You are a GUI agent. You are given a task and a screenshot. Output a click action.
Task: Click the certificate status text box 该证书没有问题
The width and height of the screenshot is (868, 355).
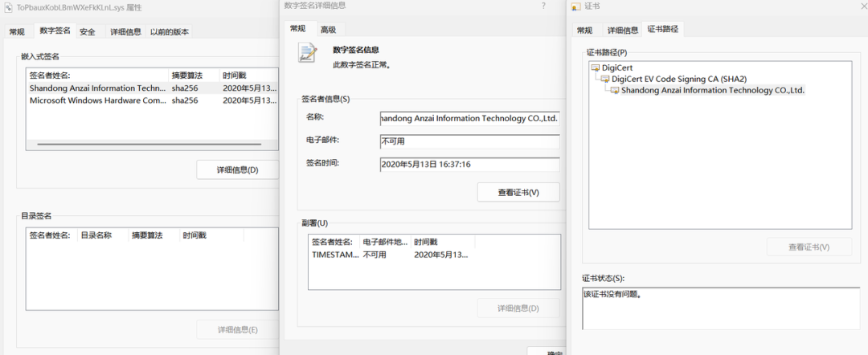click(721, 308)
